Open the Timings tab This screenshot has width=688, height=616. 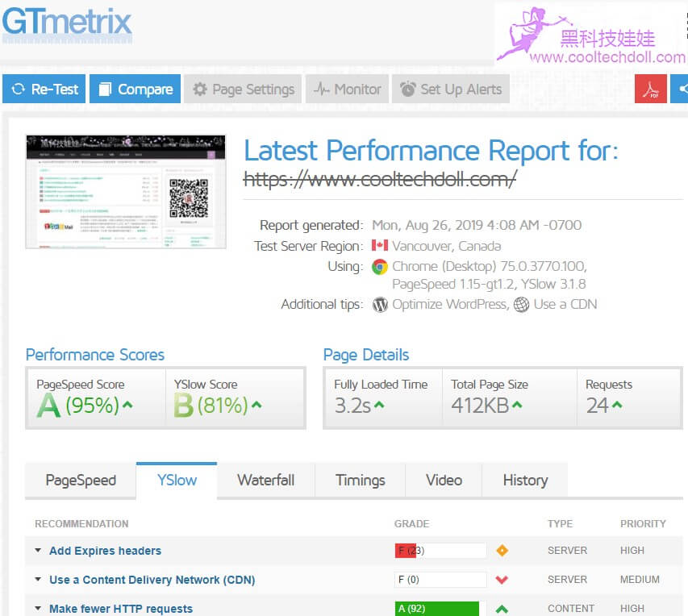coord(361,481)
